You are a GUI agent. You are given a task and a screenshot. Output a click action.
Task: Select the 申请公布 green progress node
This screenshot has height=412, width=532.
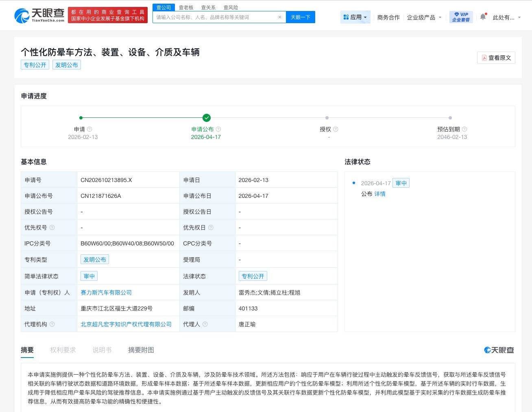point(207,118)
